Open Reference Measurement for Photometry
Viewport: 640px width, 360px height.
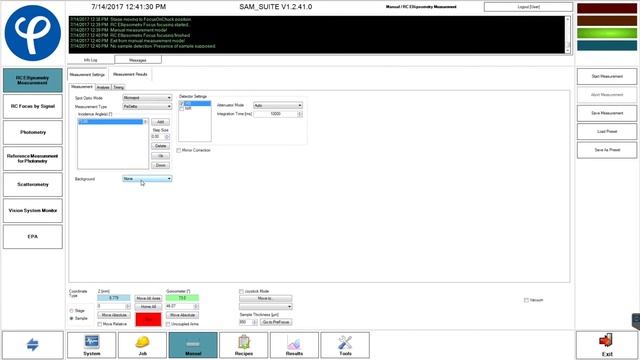(33, 158)
